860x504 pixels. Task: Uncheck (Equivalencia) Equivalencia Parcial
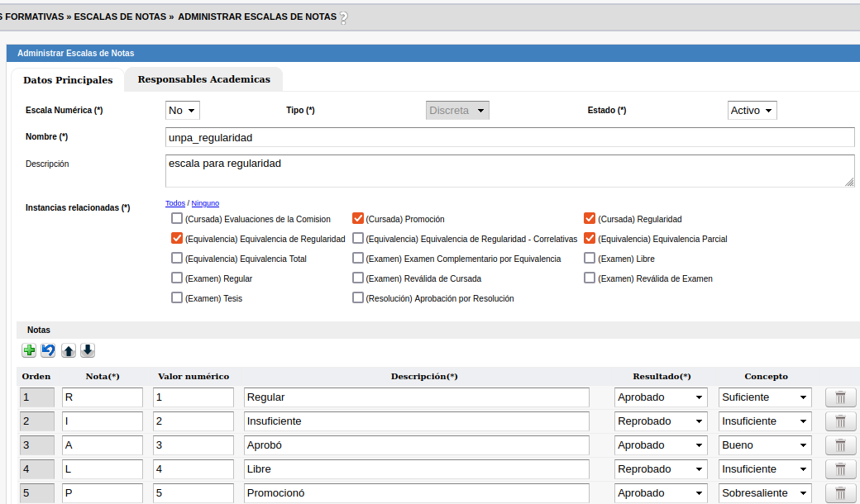590,238
